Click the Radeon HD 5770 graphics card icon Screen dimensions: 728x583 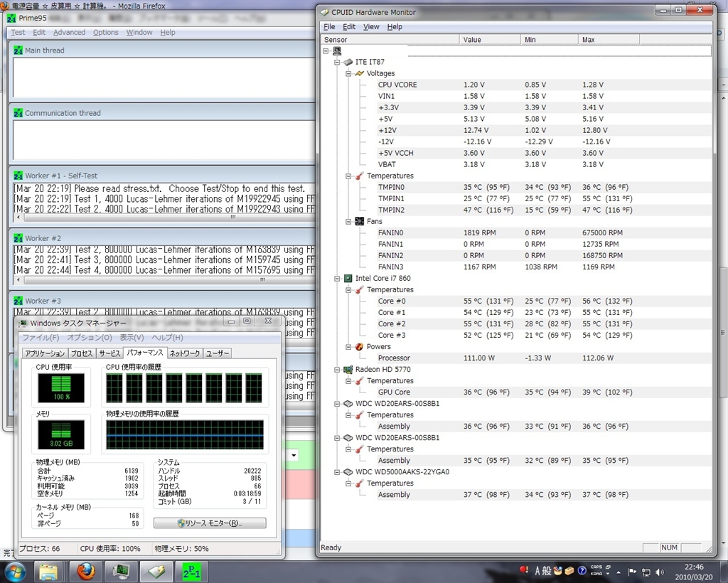coord(348,370)
